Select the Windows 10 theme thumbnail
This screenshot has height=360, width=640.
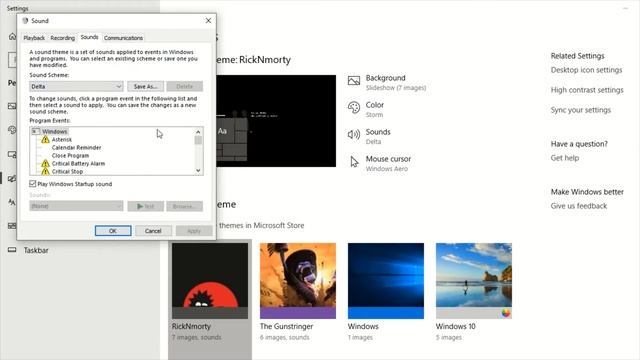tap(474, 281)
